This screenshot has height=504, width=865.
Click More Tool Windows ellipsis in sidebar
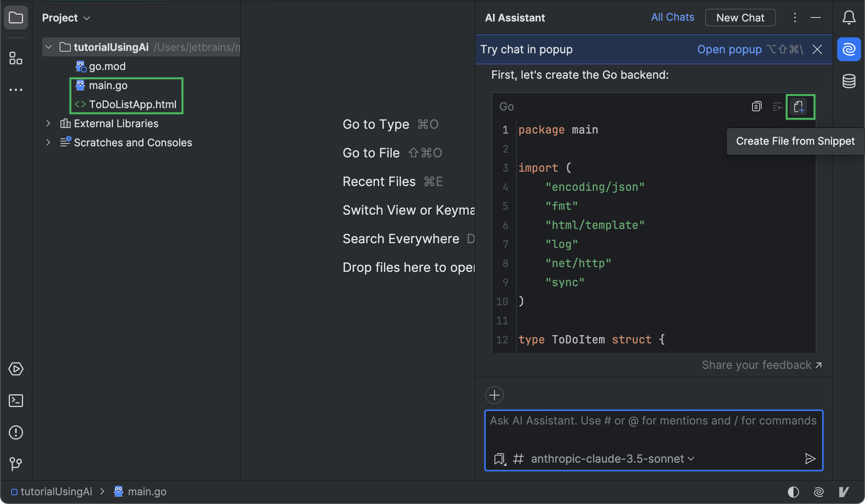point(16,89)
